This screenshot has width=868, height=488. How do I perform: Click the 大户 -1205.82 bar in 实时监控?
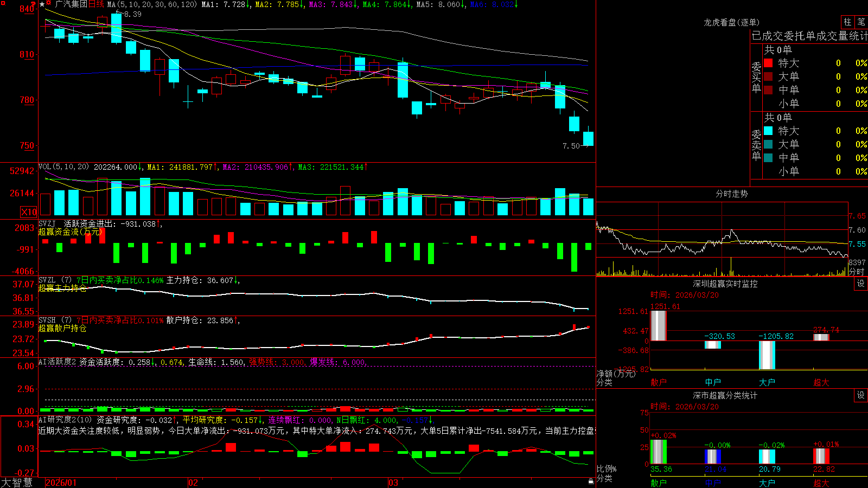[767, 355]
